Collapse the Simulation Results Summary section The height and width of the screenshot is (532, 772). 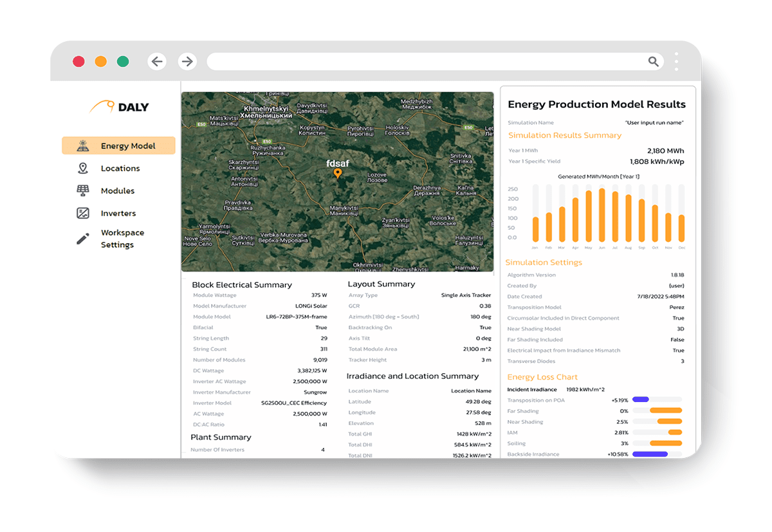coord(565,135)
